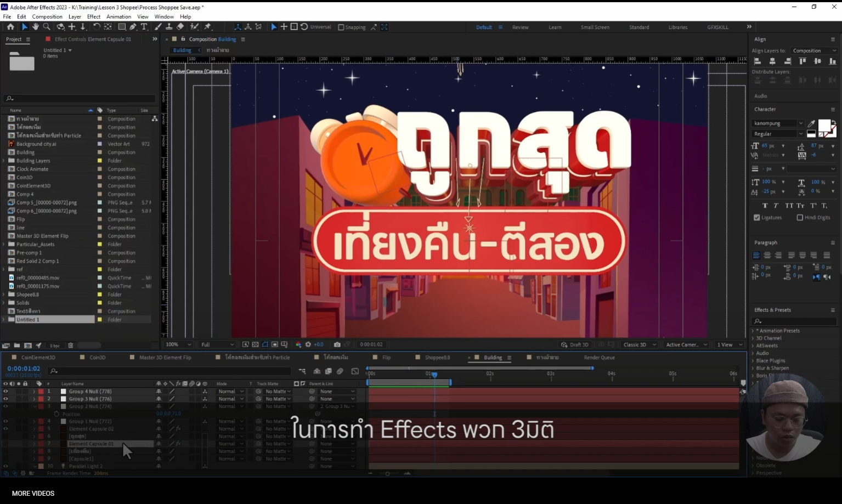
Task: Take snapshot with camera icon
Action: tap(337, 344)
